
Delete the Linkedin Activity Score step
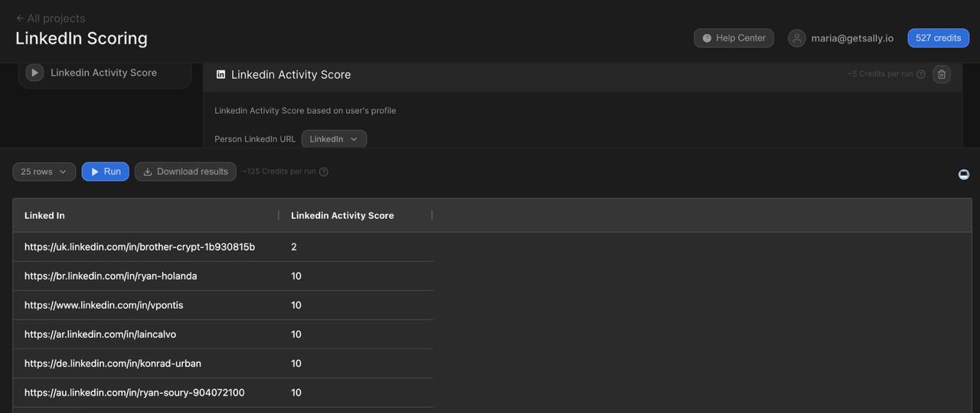(942, 74)
